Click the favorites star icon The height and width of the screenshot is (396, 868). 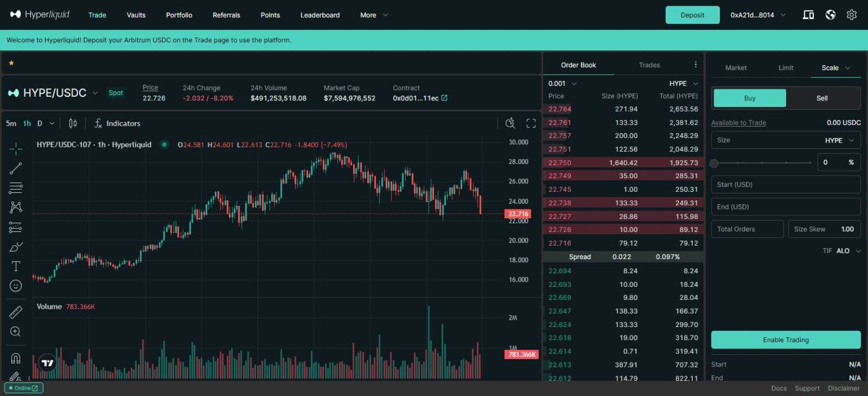[x=11, y=63]
